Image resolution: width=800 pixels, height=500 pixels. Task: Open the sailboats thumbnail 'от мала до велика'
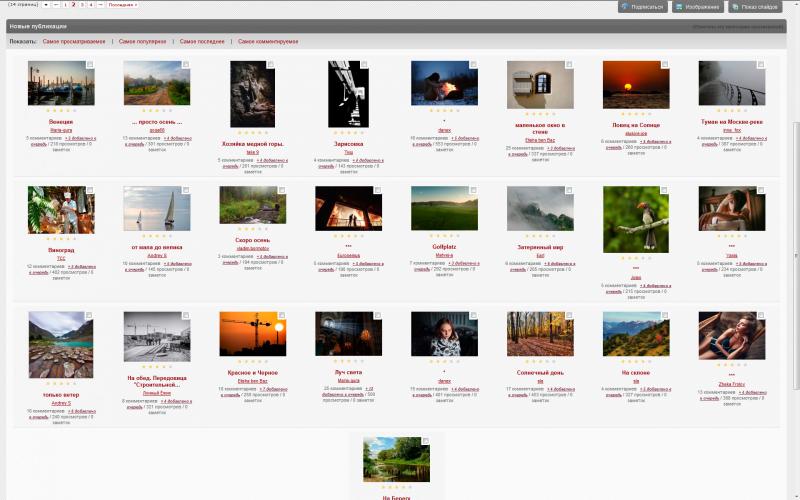tap(157, 209)
